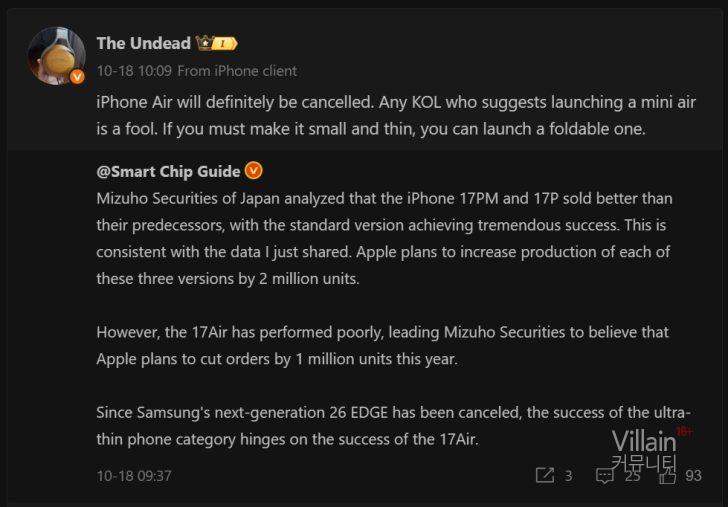Click the comment count number 25
This screenshot has height=507, width=728.
(x=632, y=475)
